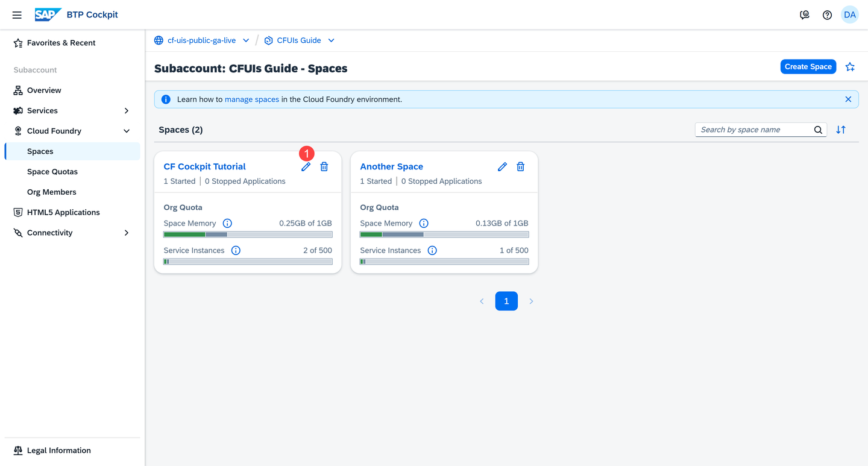Go to the next page of spaces

pos(531,301)
